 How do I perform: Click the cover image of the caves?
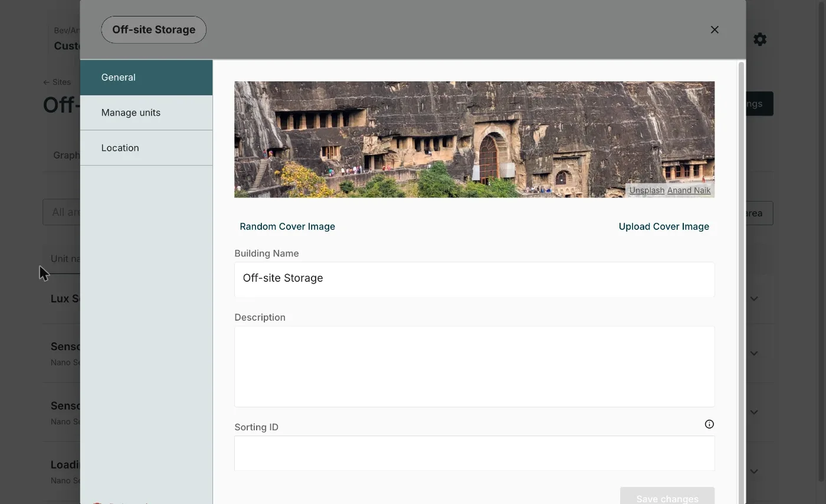click(x=474, y=139)
